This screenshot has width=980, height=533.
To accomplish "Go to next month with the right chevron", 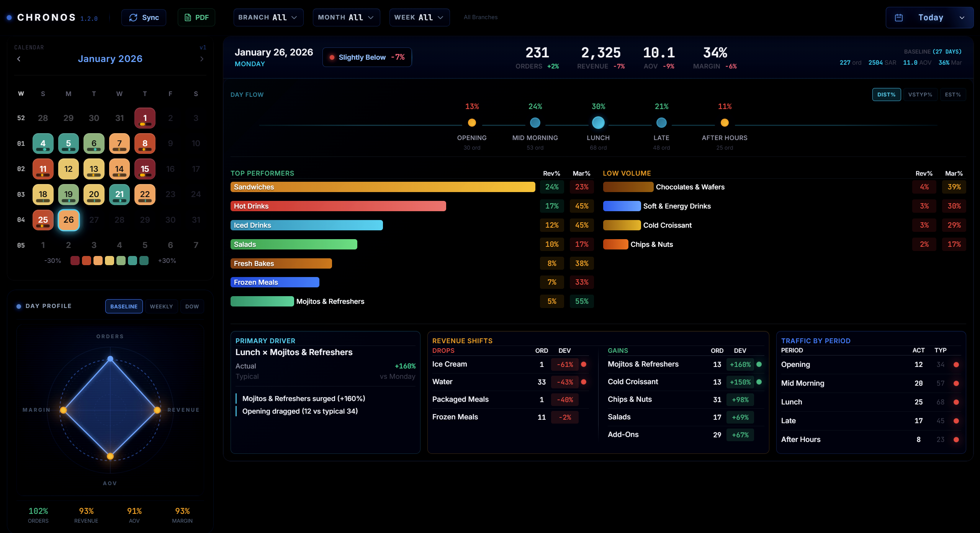I will pos(202,59).
